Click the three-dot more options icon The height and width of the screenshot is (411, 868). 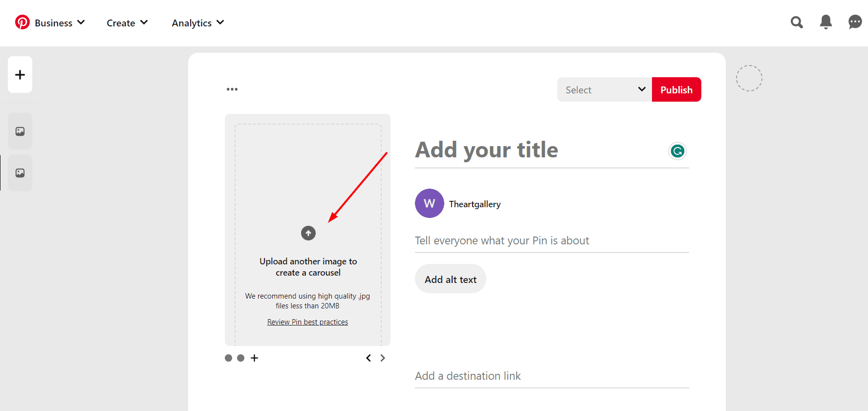[x=232, y=89]
